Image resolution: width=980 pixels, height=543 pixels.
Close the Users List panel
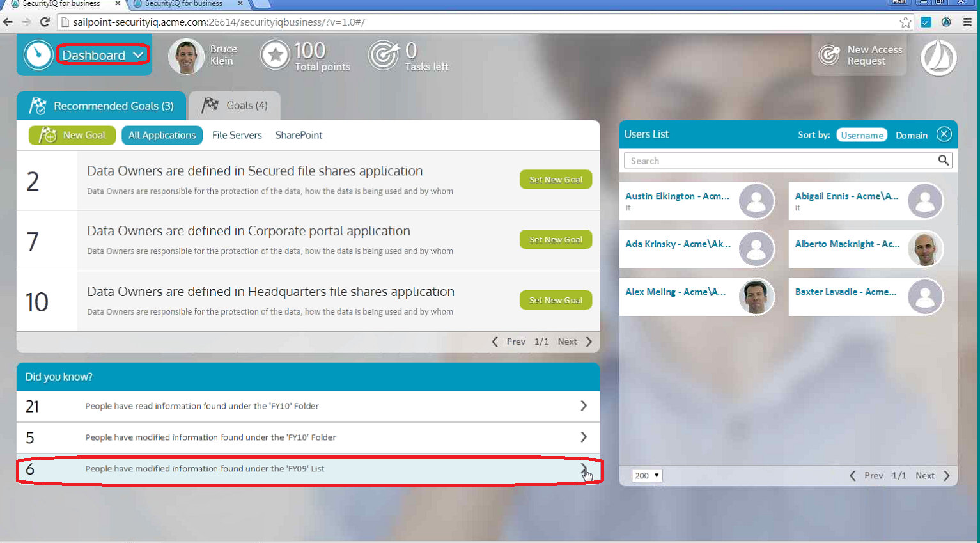coord(944,134)
